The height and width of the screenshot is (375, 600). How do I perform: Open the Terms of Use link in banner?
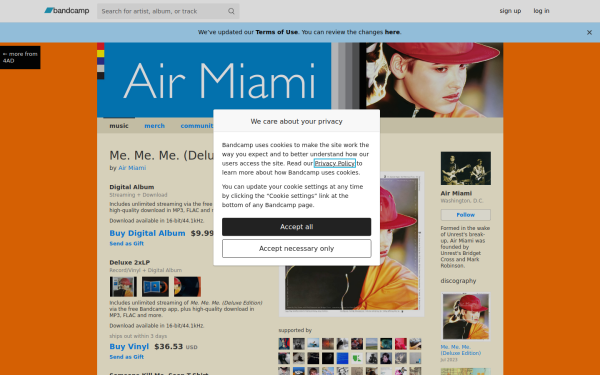coord(277,32)
